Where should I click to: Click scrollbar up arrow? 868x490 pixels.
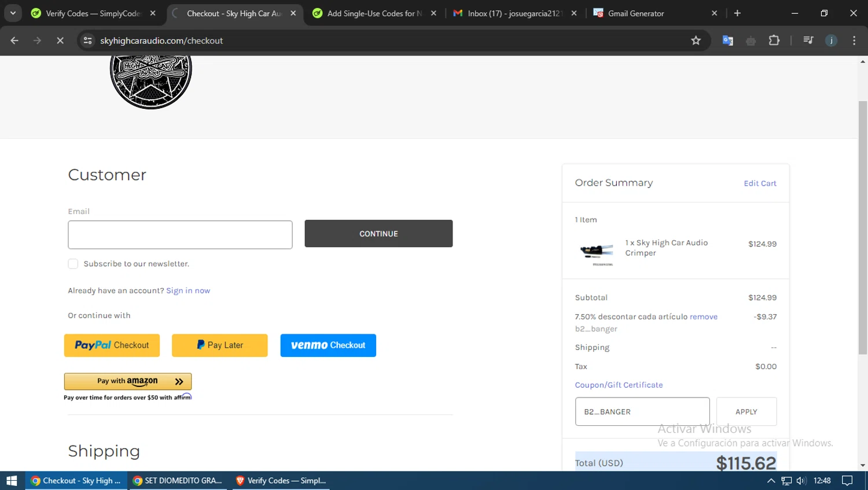coord(863,61)
